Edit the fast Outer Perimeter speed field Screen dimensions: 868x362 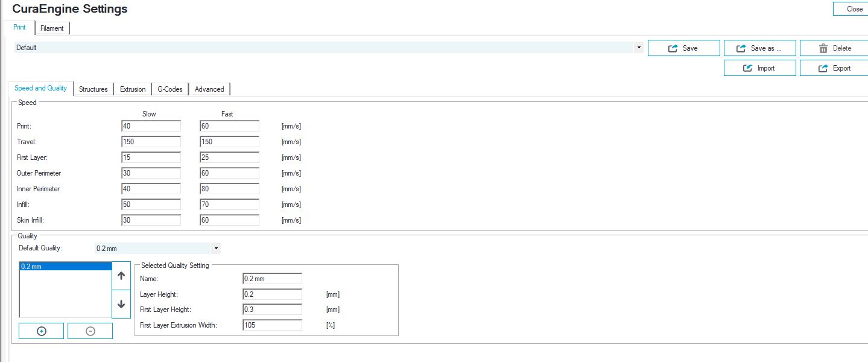point(229,173)
